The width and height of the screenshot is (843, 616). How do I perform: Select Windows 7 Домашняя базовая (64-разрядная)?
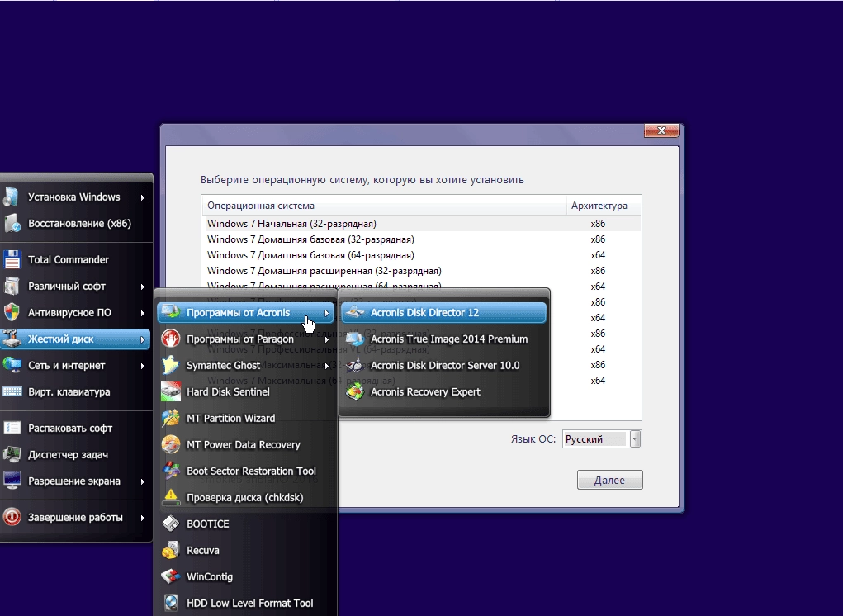[x=421, y=255]
